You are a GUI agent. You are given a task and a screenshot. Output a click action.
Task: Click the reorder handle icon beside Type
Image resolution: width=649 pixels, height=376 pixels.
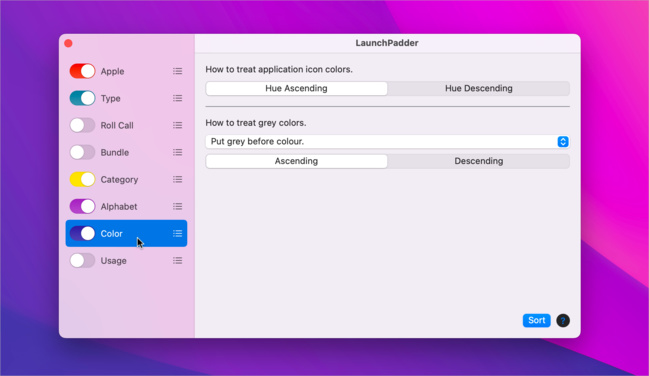coord(178,98)
